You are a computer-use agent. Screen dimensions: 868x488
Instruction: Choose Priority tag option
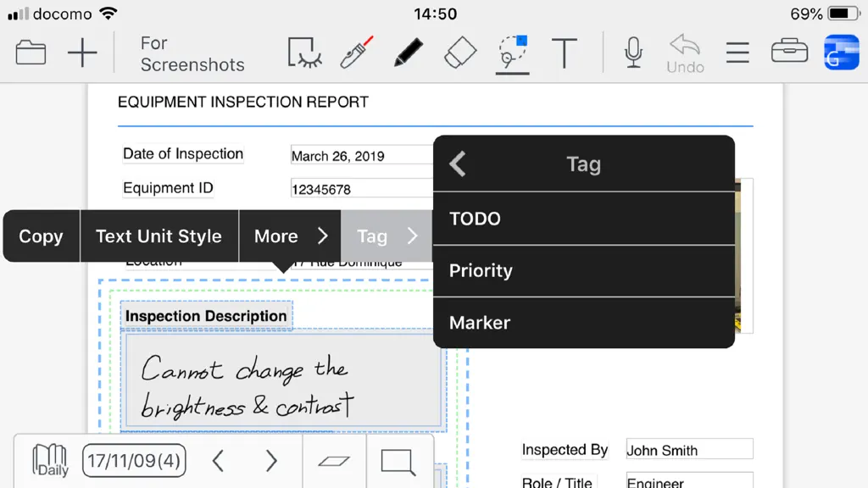[584, 270]
